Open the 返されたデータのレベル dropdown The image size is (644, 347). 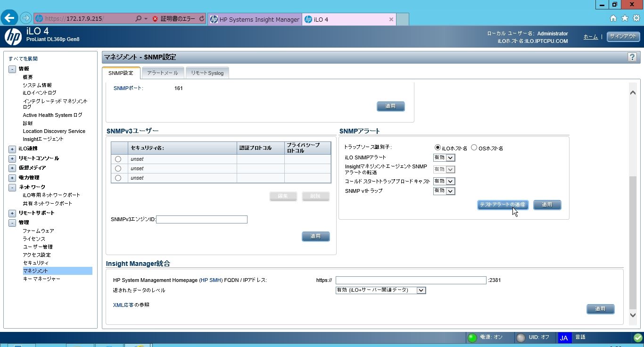[x=380, y=290]
